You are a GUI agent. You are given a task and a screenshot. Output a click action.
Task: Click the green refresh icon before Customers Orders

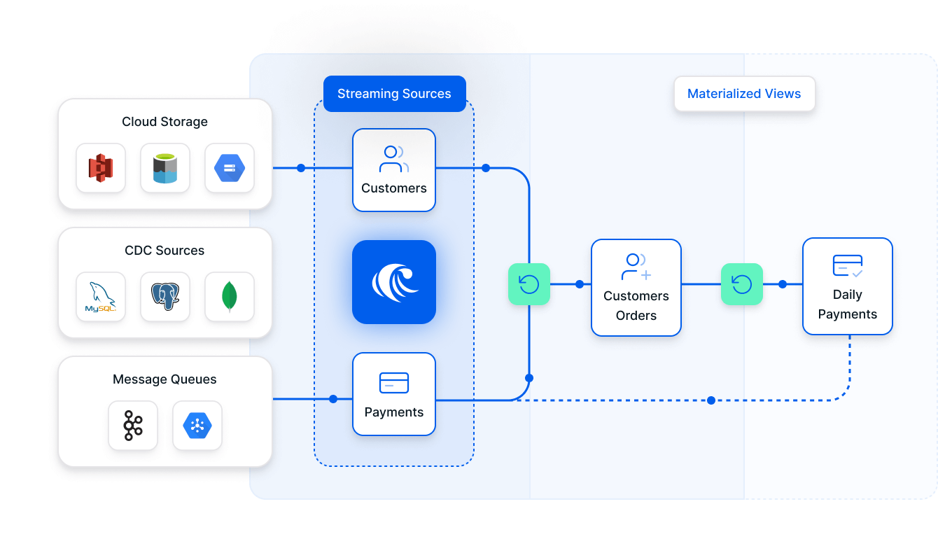tap(529, 284)
